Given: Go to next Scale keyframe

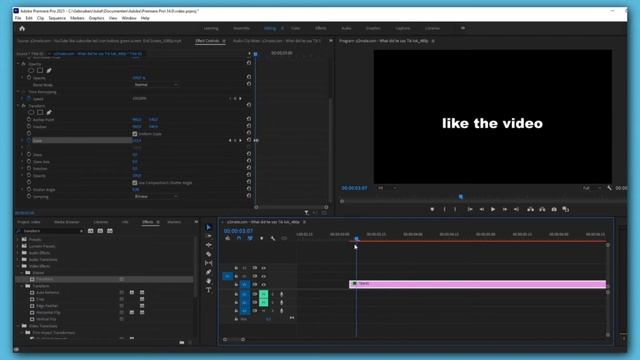Looking at the screenshot, I should pyautogui.click(x=240, y=140).
